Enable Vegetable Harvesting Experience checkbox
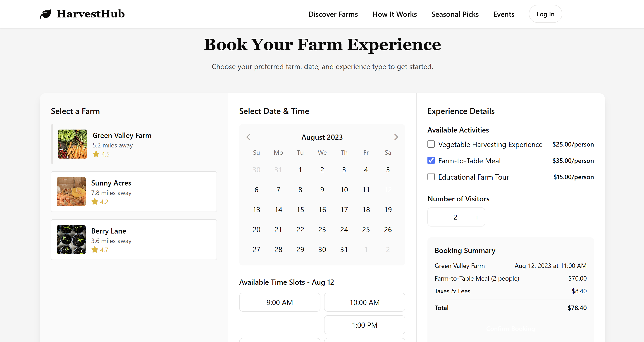 pyautogui.click(x=431, y=144)
